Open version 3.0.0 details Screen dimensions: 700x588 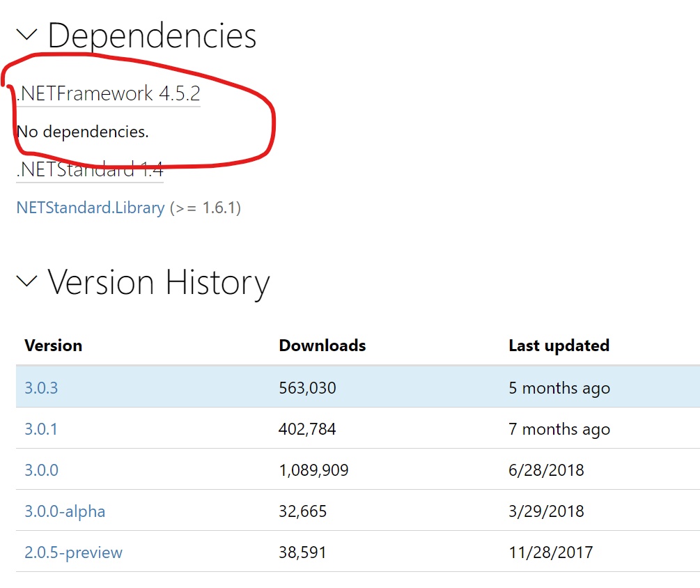pyautogui.click(x=40, y=470)
